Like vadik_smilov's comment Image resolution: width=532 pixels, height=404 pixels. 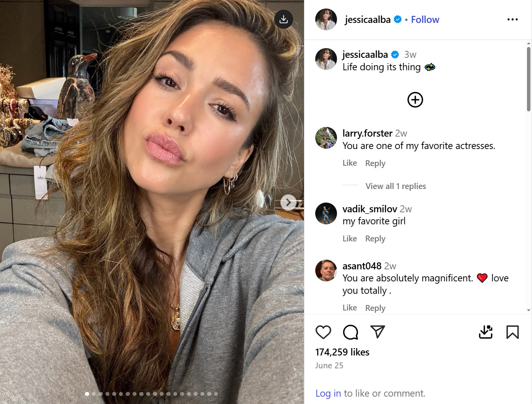click(349, 239)
